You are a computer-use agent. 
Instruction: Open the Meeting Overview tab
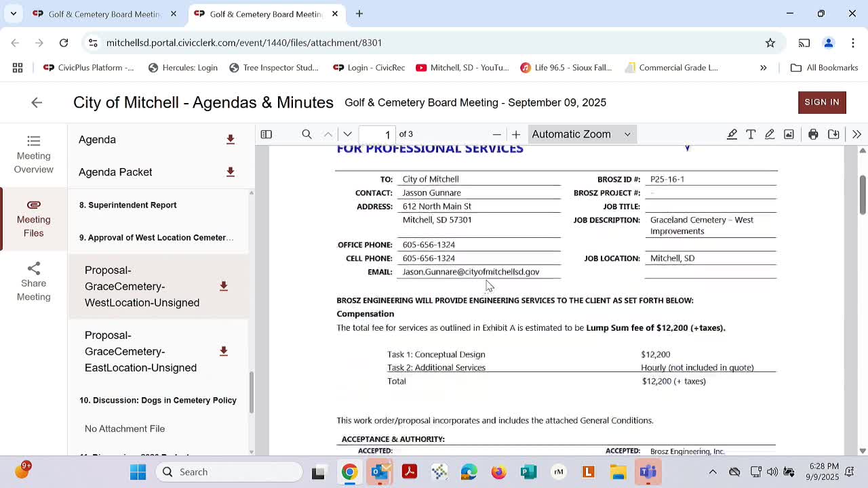tap(34, 155)
